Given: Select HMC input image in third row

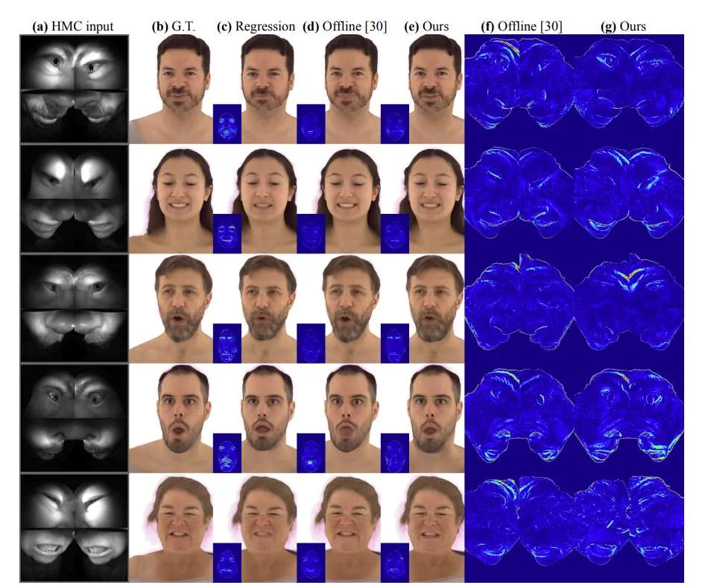Looking at the screenshot, I should (75, 308).
